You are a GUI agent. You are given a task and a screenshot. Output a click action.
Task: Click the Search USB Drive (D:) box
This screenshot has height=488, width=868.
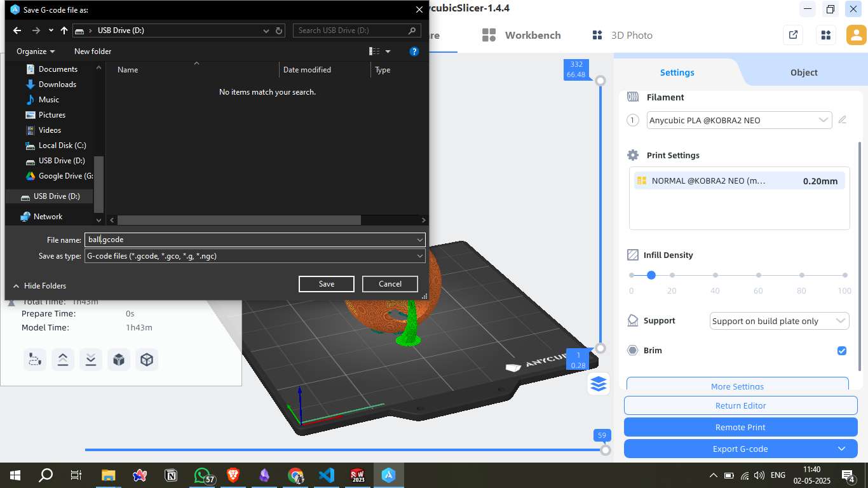pos(356,30)
